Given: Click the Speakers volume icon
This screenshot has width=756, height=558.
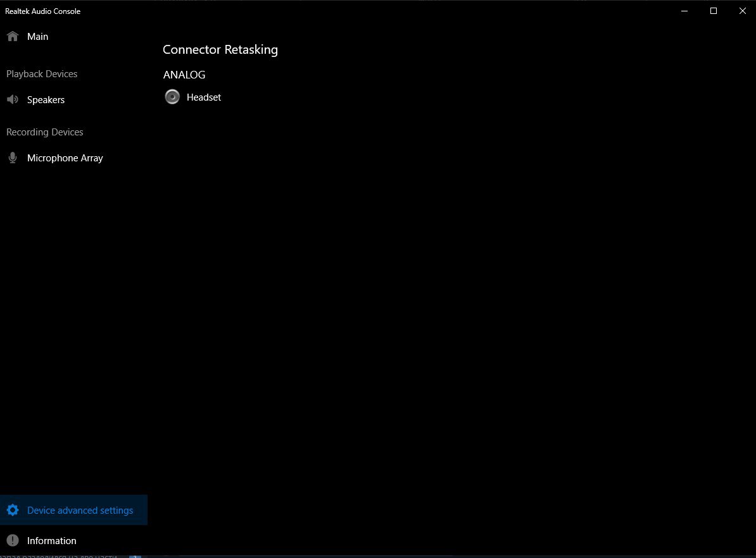Looking at the screenshot, I should 13,99.
